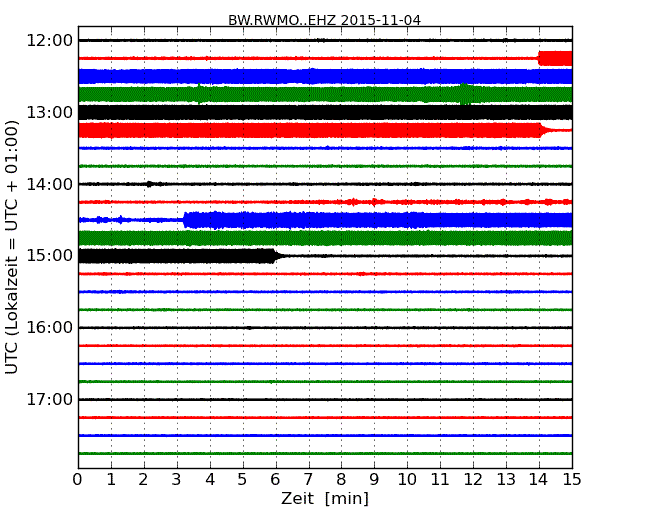Select the minute tick label 9
The width and height of the screenshot is (650, 520).
point(374,480)
